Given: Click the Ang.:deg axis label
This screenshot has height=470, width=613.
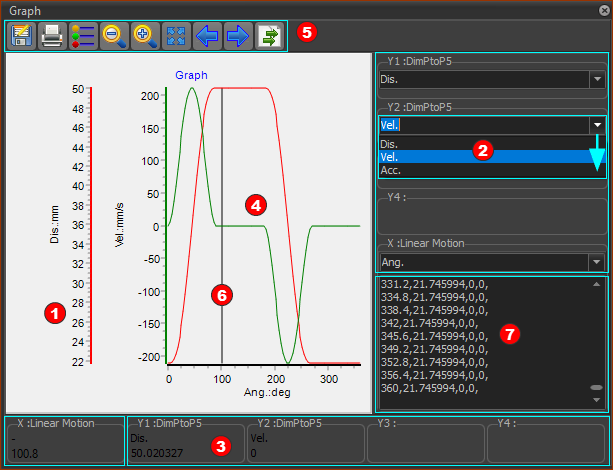Looking at the screenshot, I should [267, 392].
